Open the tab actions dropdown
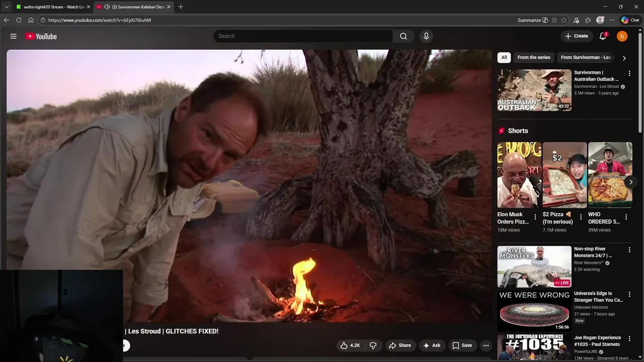644x362 pixels. click(x=7, y=7)
